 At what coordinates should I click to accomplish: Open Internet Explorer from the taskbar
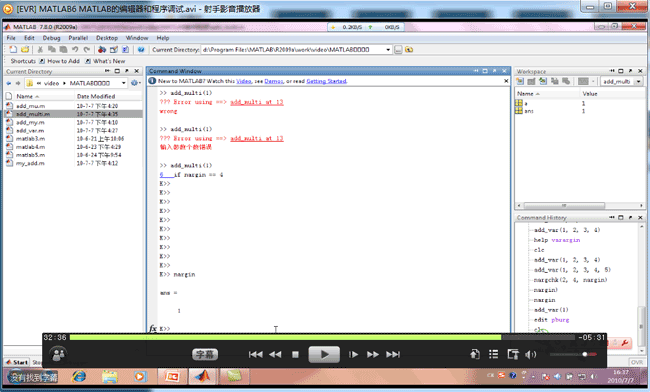pos(79,376)
